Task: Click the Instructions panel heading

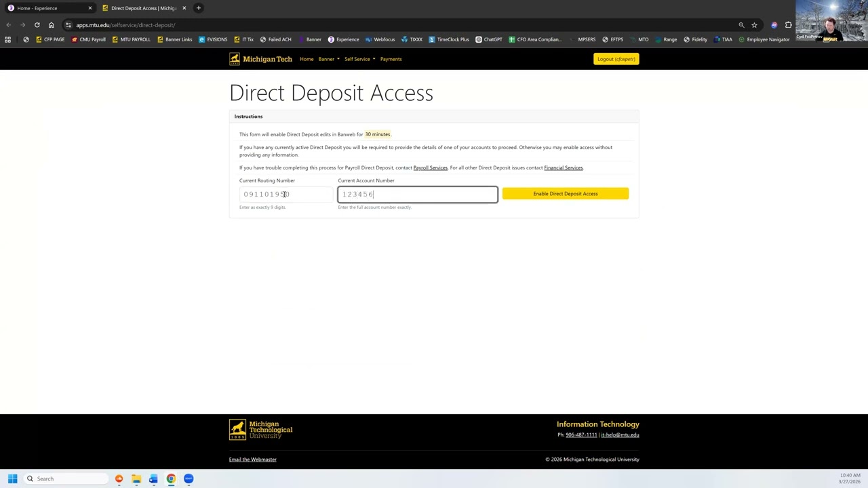Action: (248, 117)
